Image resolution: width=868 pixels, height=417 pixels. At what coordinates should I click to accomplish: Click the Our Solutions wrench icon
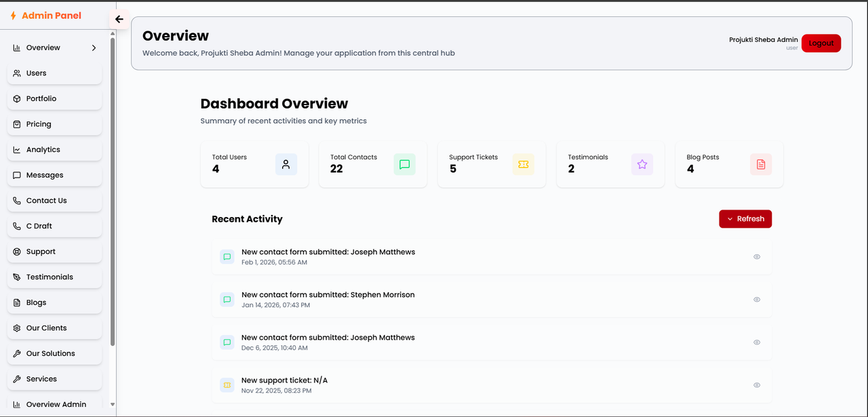(x=17, y=353)
